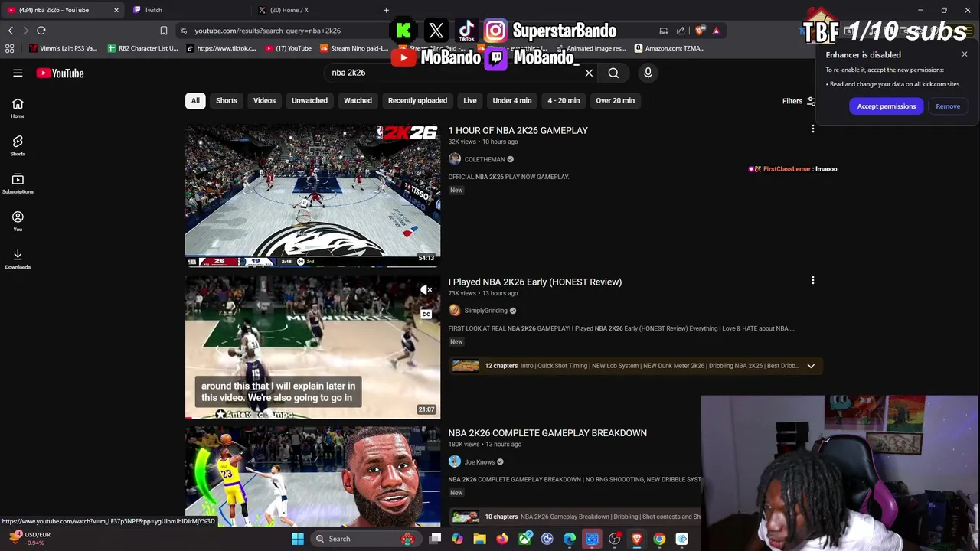Launch Firefox from the taskbar
Viewport: 980px width, 551px height.
[x=501, y=539]
